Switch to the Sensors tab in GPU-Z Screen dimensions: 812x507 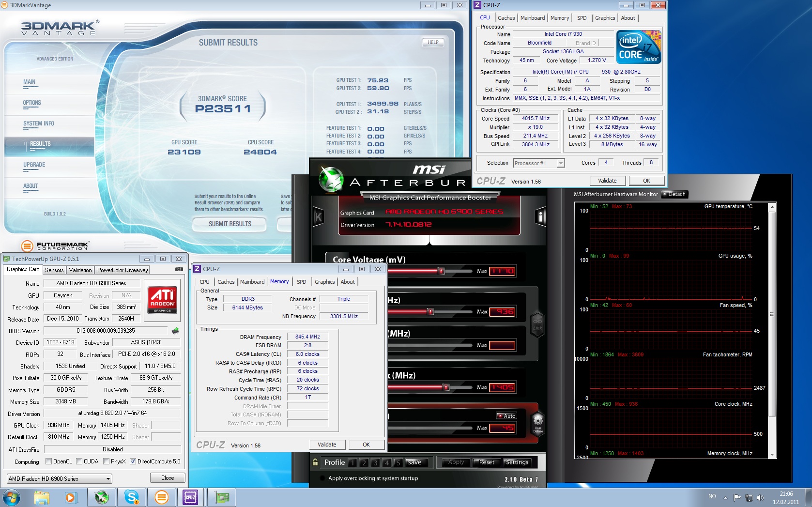coord(54,270)
